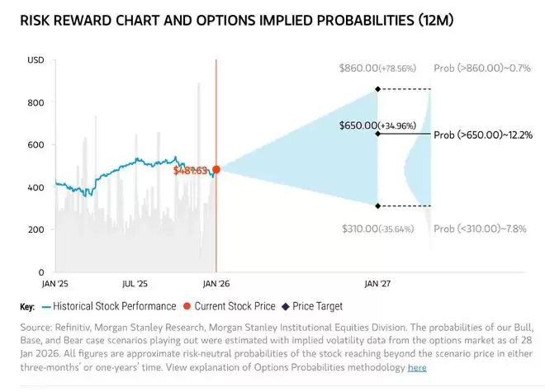Click the Prob (<310.00)~7.8% label
The image size is (545, 392).
pyautogui.click(x=481, y=228)
